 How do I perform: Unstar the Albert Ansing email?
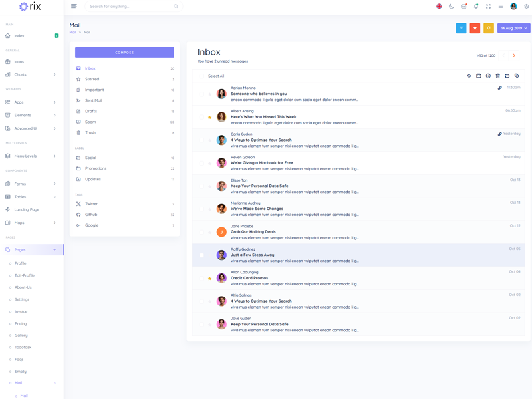click(210, 118)
